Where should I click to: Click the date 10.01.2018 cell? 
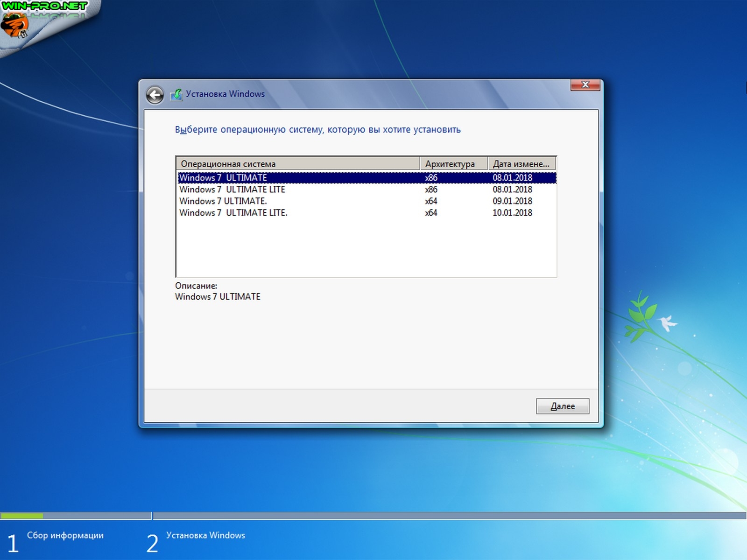(512, 213)
